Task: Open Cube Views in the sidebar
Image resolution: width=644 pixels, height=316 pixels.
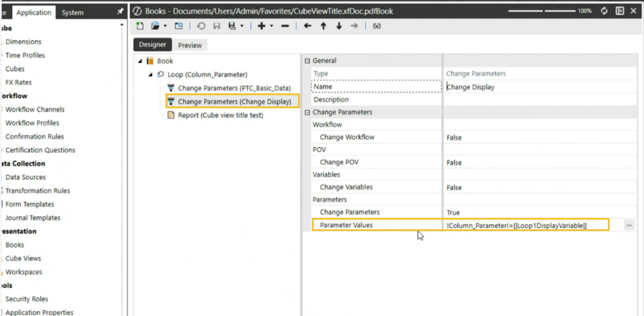Action: [23, 258]
